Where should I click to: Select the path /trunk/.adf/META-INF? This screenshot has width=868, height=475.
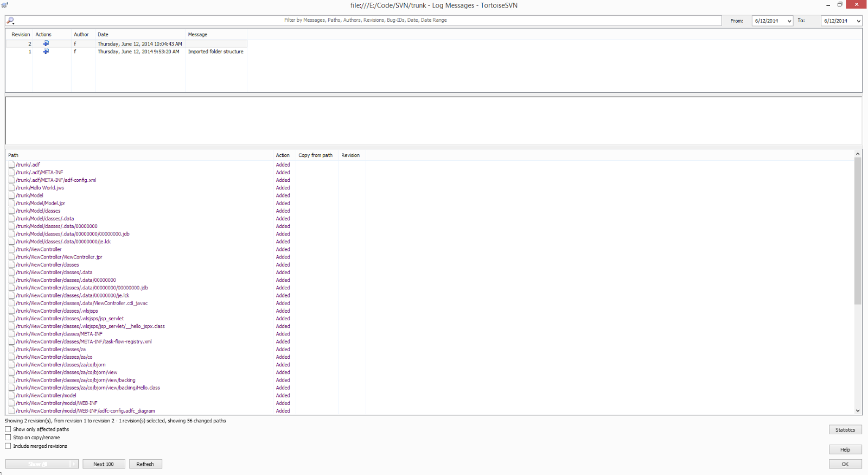click(x=39, y=172)
